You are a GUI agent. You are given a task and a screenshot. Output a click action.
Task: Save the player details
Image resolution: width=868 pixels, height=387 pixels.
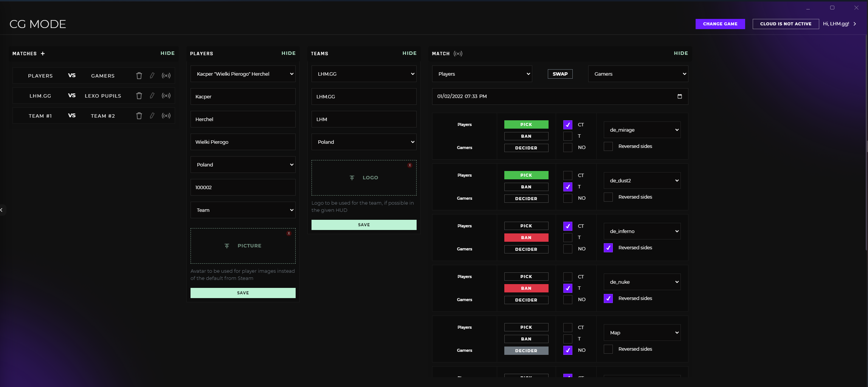[243, 293]
